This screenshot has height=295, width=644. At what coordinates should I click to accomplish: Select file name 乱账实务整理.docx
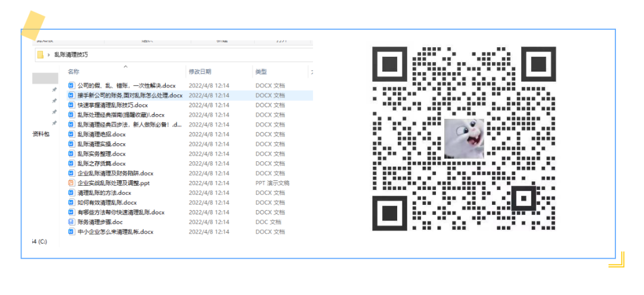click(101, 154)
